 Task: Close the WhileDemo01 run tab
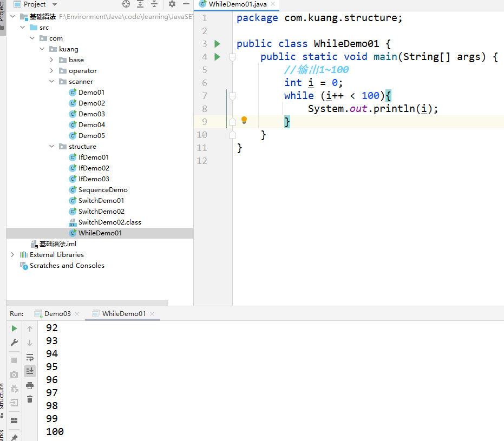[152, 314]
